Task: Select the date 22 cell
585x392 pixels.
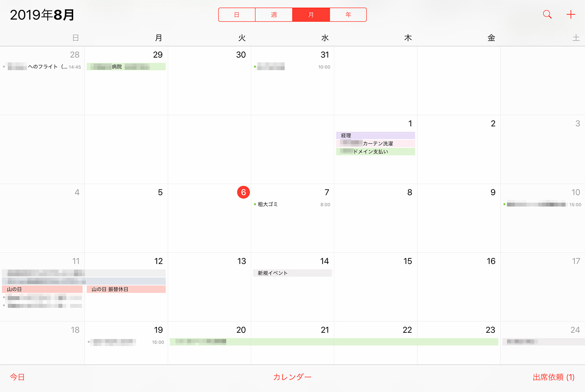Action: click(x=376, y=343)
